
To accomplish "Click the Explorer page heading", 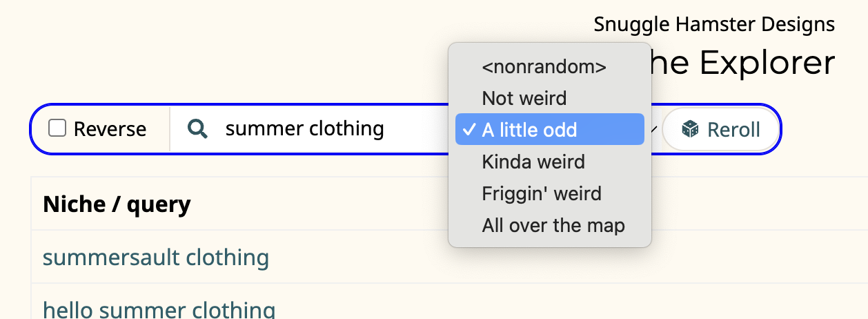I will (x=767, y=63).
